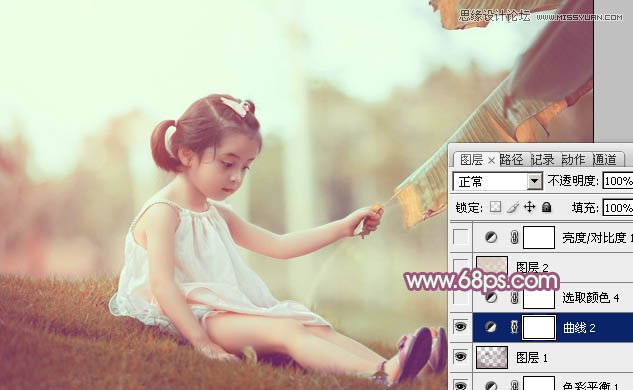
Task: Click the 不透明度 value field
Action: tap(618, 181)
